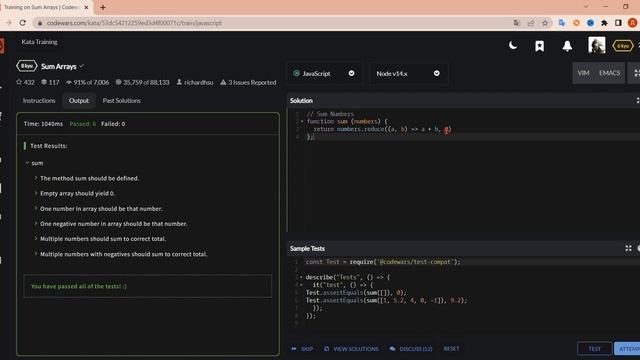Click the Sample Tests assertEquals sum([]) line
The height and width of the screenshot is (360, 640).
[x=356, y=293]
